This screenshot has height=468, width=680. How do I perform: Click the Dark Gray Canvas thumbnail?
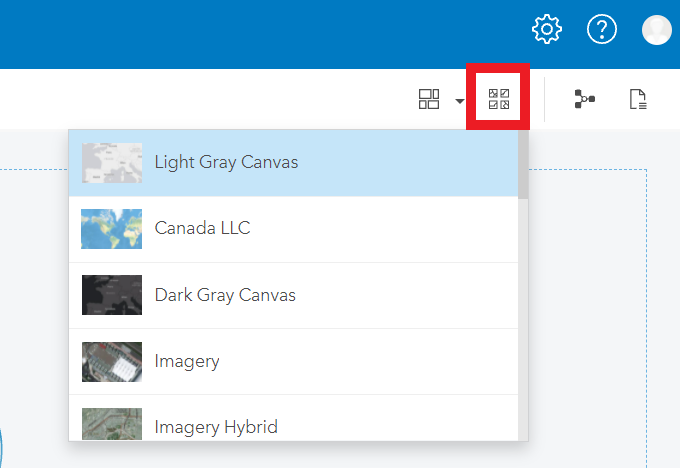tap(111, 295)
